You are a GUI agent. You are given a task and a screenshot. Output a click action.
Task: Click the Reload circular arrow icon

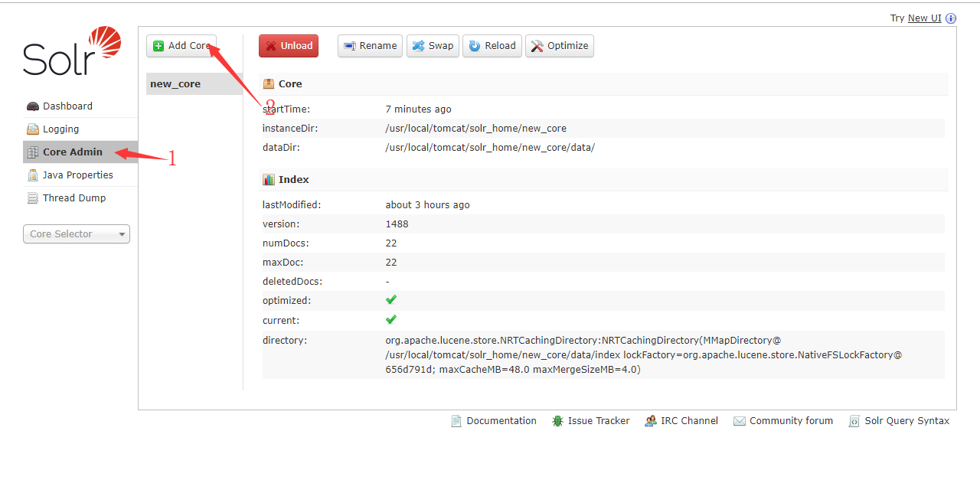pos(475,46)
